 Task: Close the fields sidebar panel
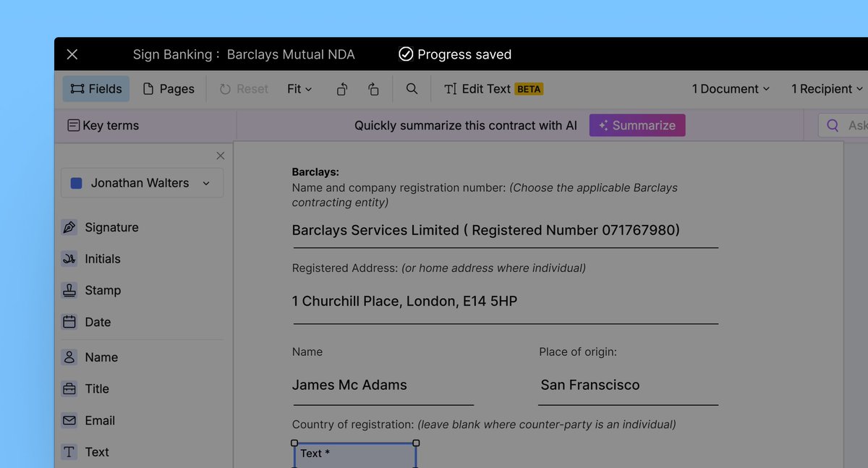click(221, 156)
